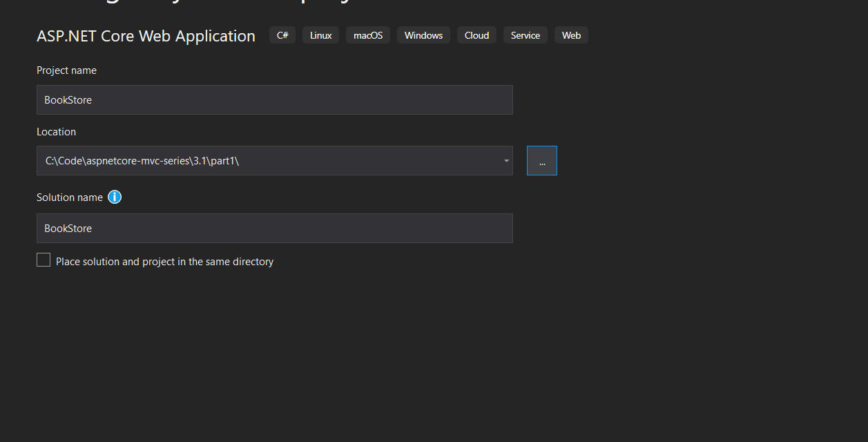Click the info icon beside Solution name
Screen dimensions: 868x442
[115, 198]
